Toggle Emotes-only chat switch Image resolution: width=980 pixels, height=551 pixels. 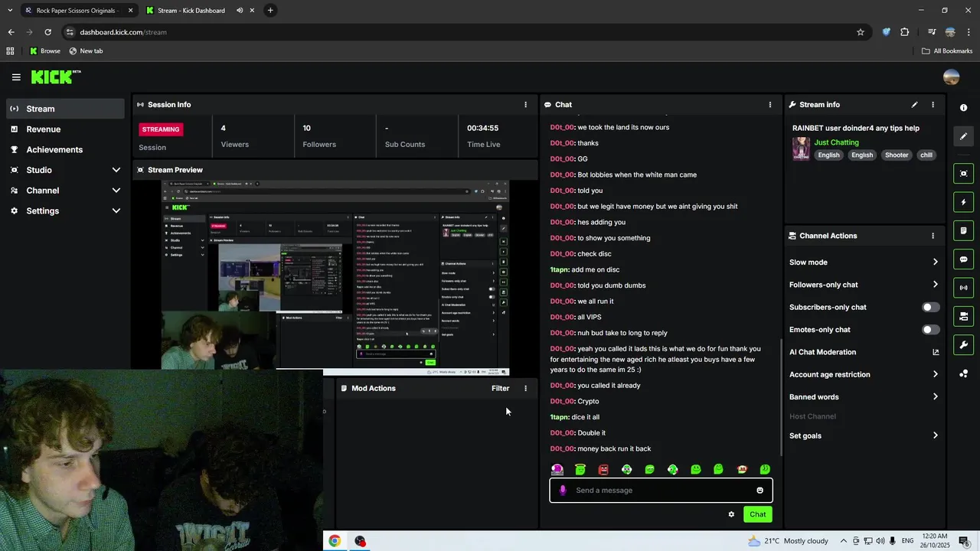pos(930,330)
